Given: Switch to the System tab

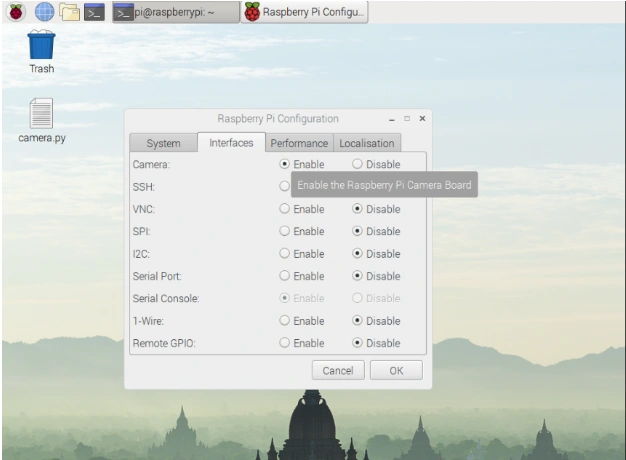Looking at the screenshot, I should (x=163, y=143).
